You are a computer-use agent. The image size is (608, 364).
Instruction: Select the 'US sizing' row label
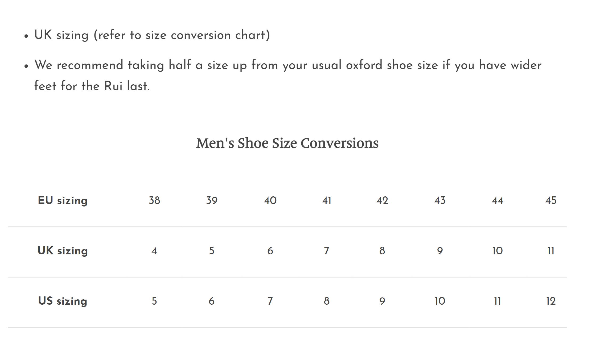coord(63,301)
